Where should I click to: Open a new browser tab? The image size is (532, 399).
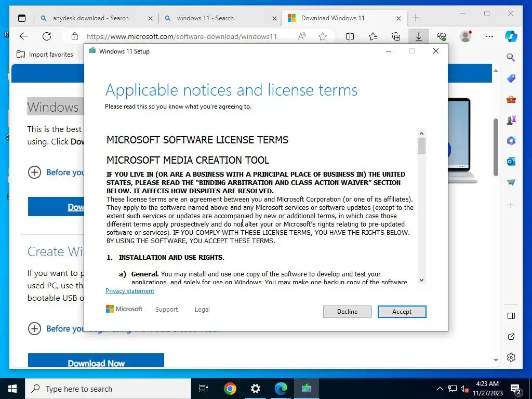coord(416,18)
